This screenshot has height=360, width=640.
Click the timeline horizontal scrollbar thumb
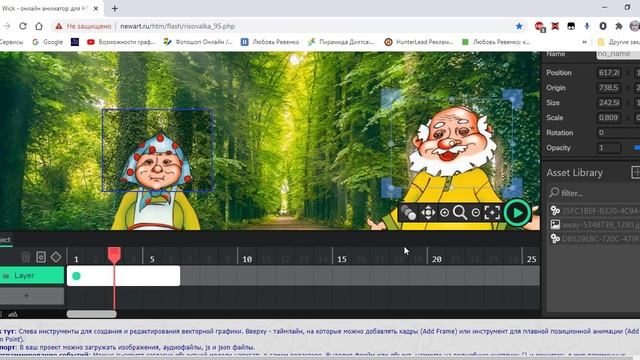coord(91,314)
